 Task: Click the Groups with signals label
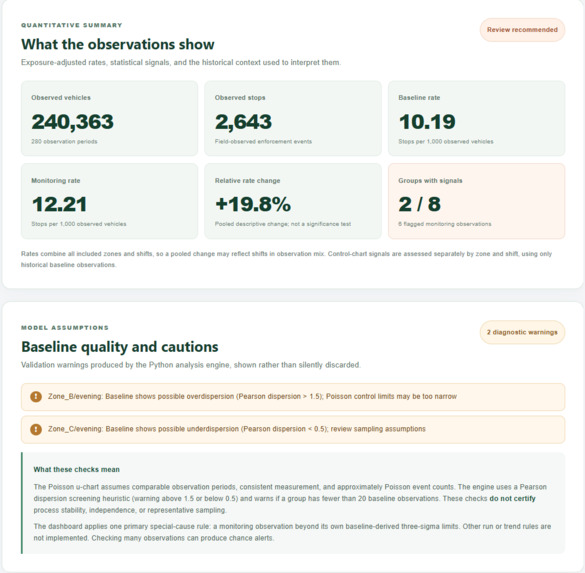430,181
